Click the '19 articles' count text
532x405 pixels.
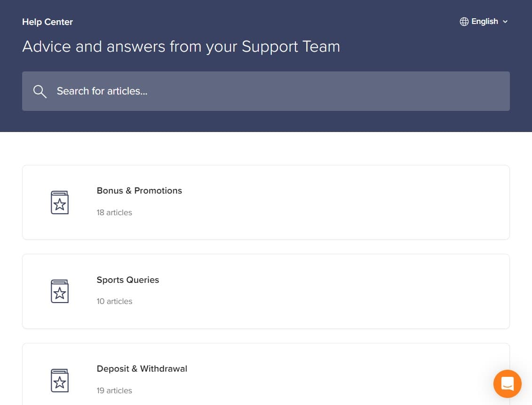tap(114, 390)
